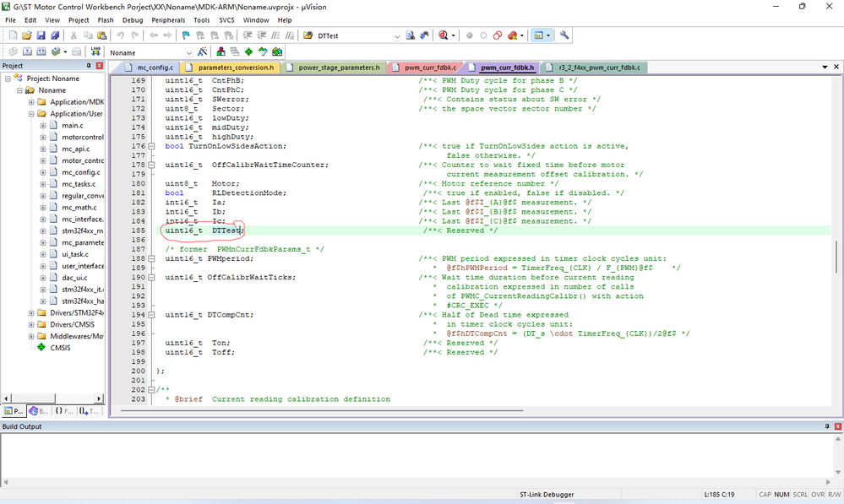Screen dimensions: 844x504
Task: Start a debug session with the red magnifier icon
Action: [x=443, y=35]
